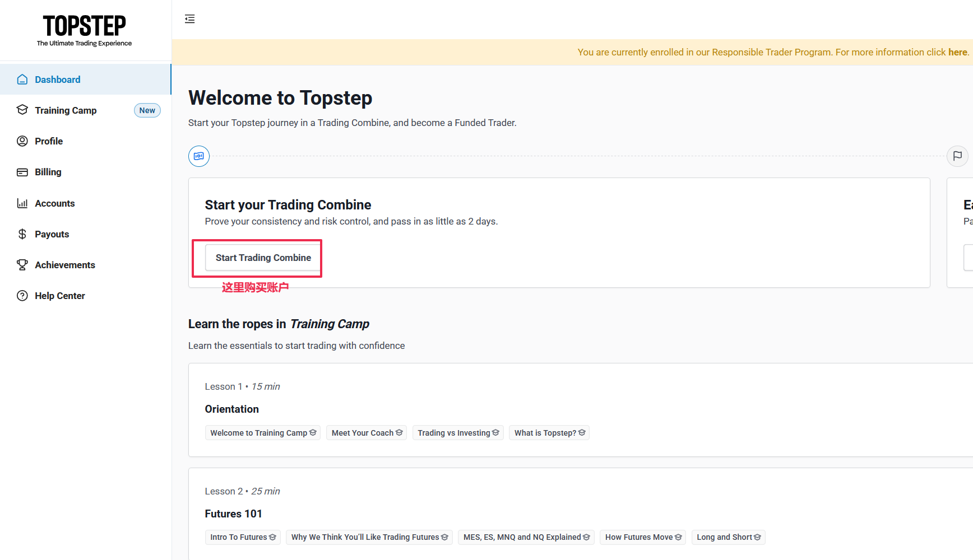Click the Training Camp graduation cap icon
The width and height of the screenshot is (973, 560).
click(x=22, y=110)
